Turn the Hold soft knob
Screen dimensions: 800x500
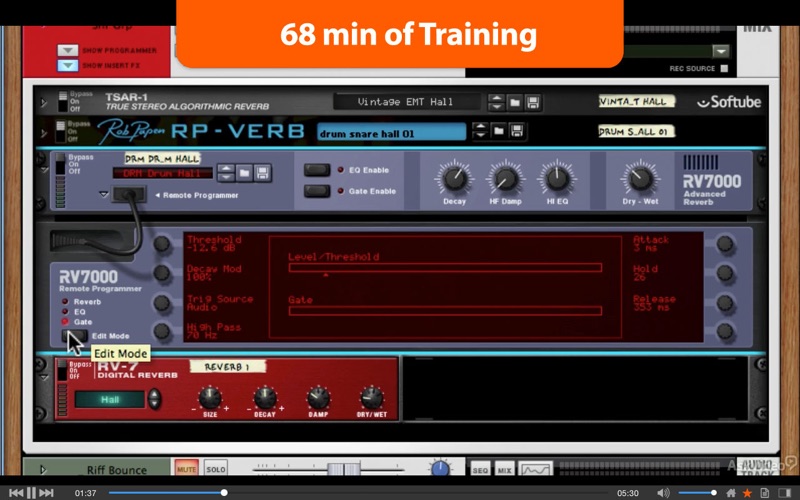[724, 273]
